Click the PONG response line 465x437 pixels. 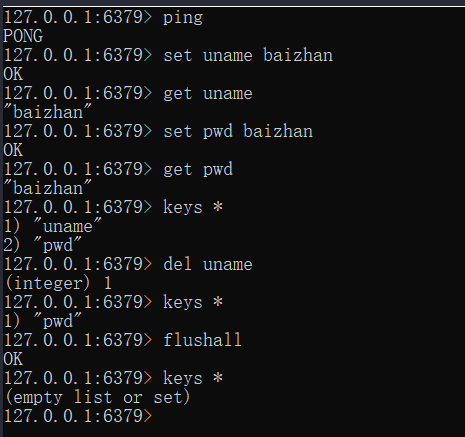(x=23, y=36)
